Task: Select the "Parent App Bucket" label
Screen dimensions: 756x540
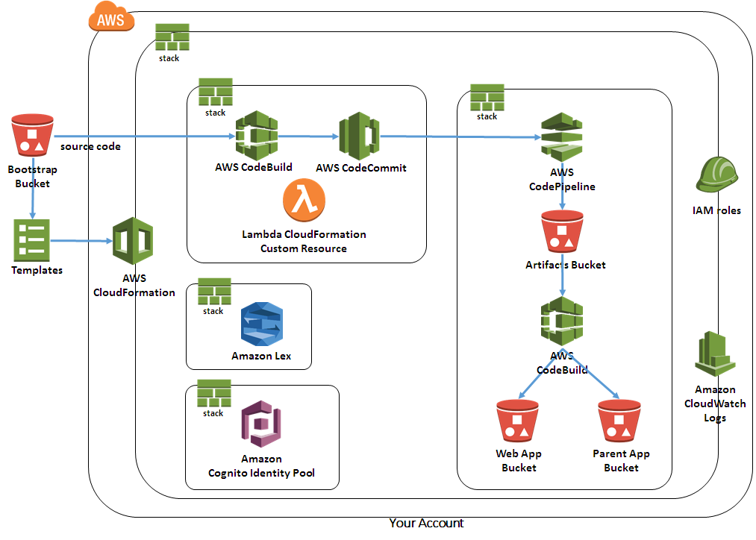Action: [x=621, y=460]
